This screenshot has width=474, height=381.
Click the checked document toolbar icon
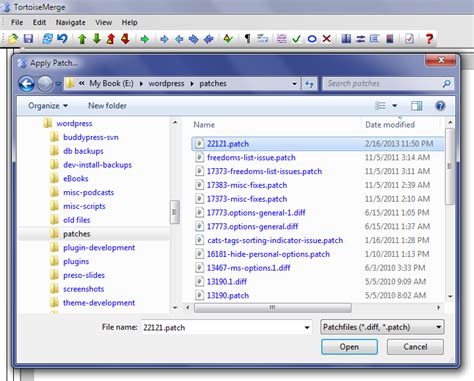coord(409,39)
